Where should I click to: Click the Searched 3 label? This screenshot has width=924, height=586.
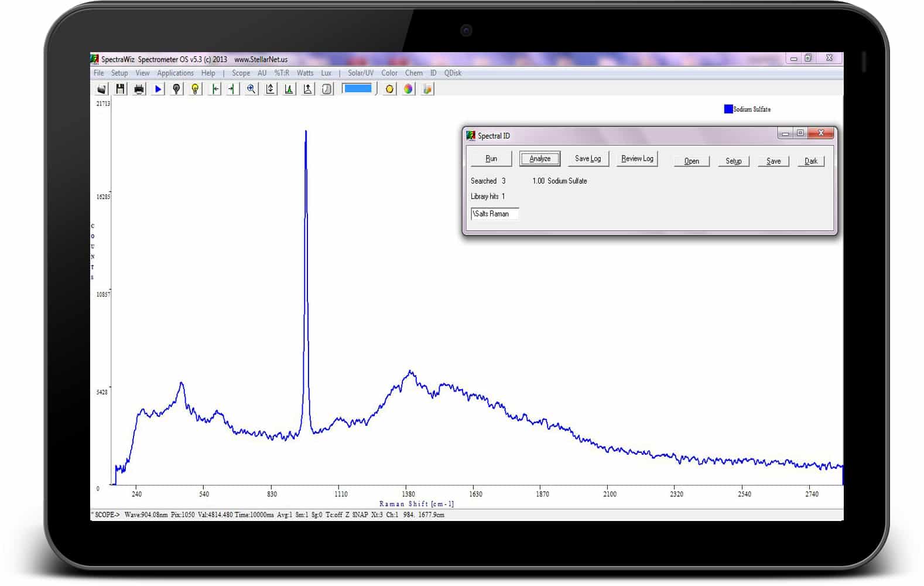[x=488, y=181]
